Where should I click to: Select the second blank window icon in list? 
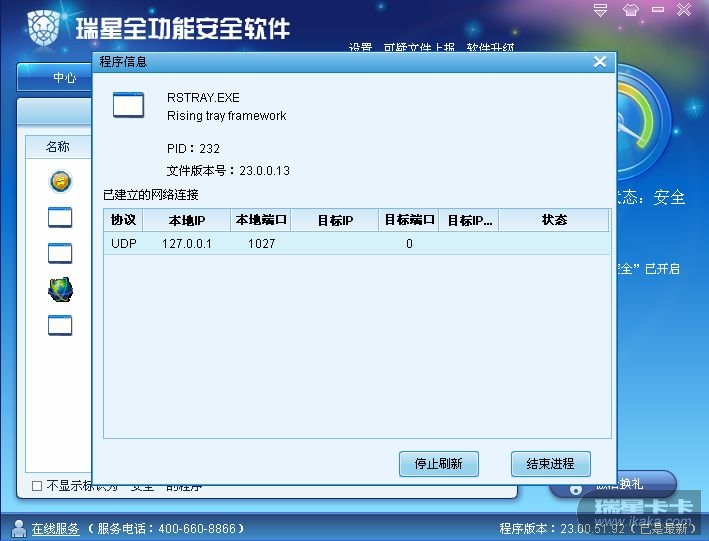60,253
